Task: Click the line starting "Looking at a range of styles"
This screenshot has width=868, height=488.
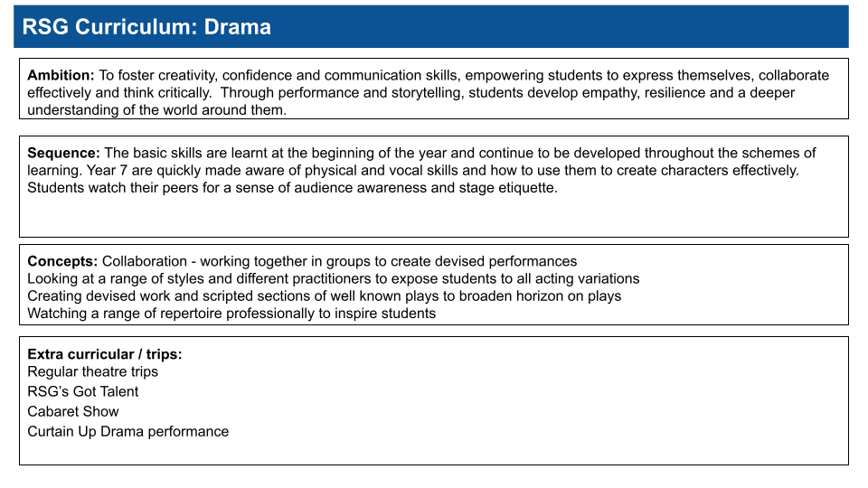Action: point(333,278)
